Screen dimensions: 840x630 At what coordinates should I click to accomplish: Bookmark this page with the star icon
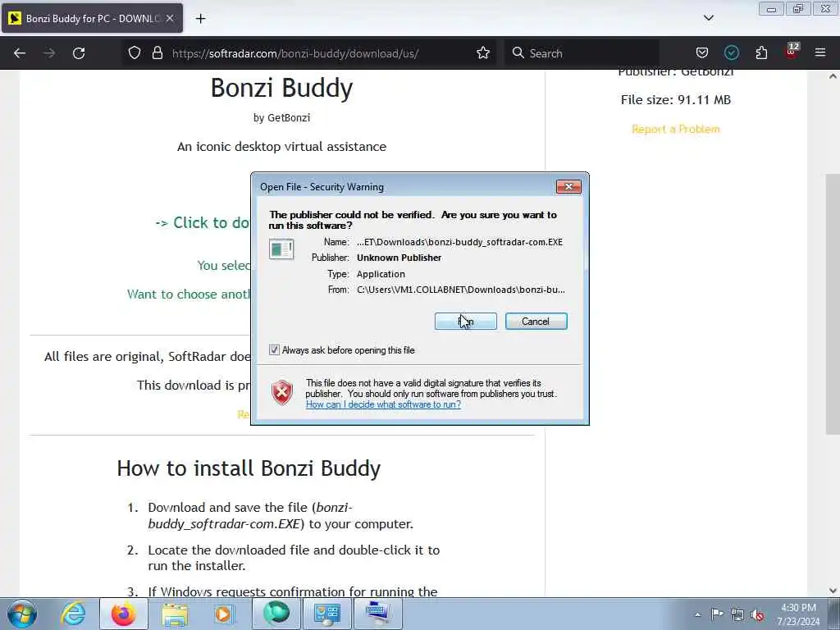coord(483,53)
